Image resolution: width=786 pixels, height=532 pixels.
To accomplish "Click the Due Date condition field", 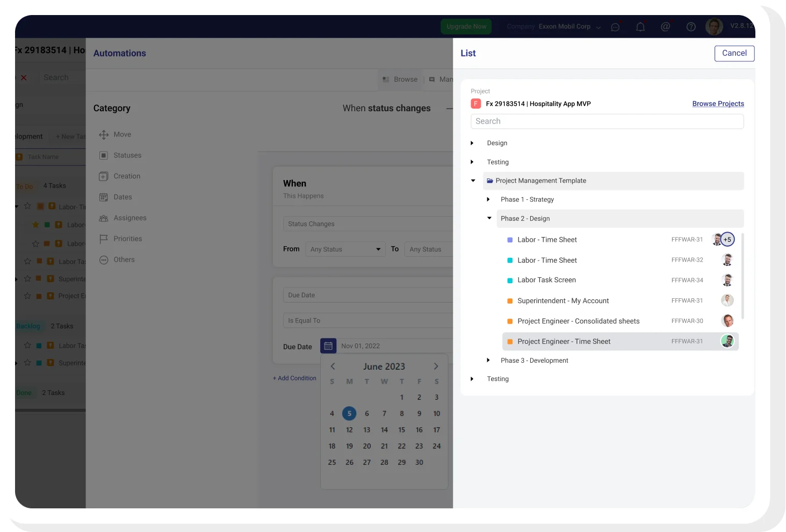I will [368, 295].
